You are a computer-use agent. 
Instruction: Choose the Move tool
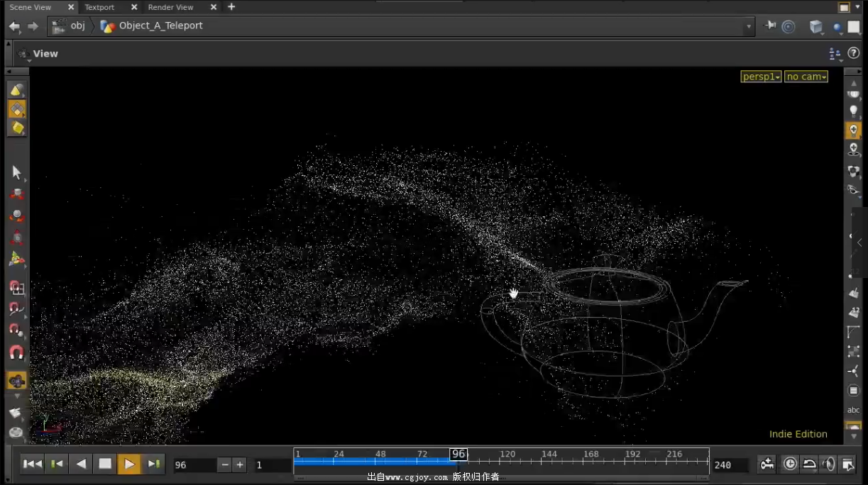coord(17,194)
